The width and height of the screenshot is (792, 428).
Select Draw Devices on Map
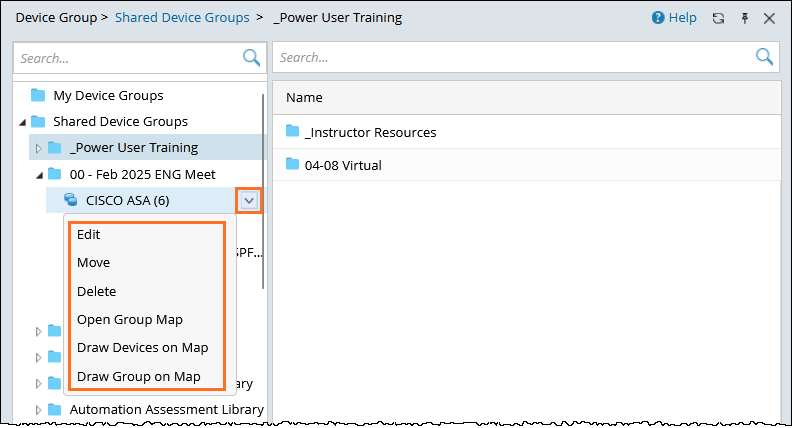[x=142, y=347]
